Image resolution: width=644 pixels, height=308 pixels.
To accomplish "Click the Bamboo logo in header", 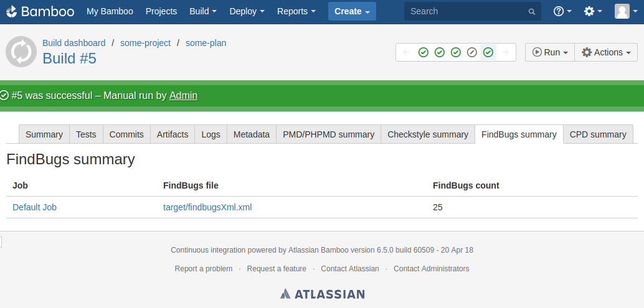I will (x=40, y=11).
